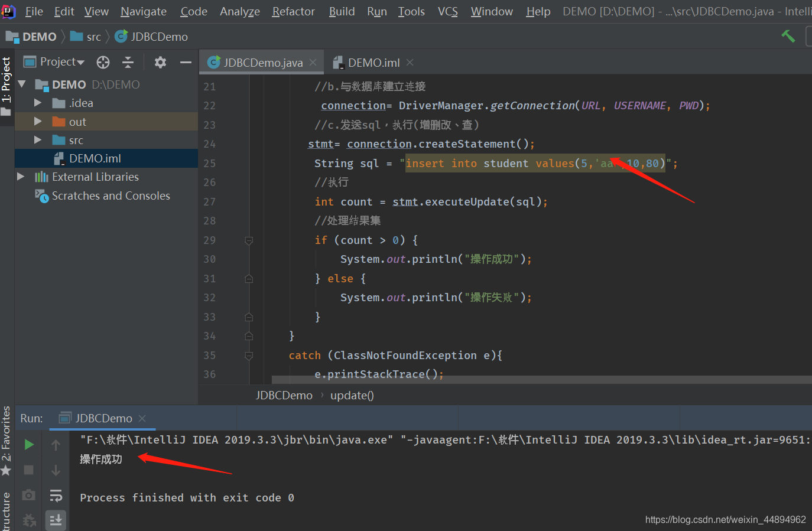Click the dump threads camera icon
The height and width of the screenshot is (531, 812).
pyautogui.click(x=28, y=495)
